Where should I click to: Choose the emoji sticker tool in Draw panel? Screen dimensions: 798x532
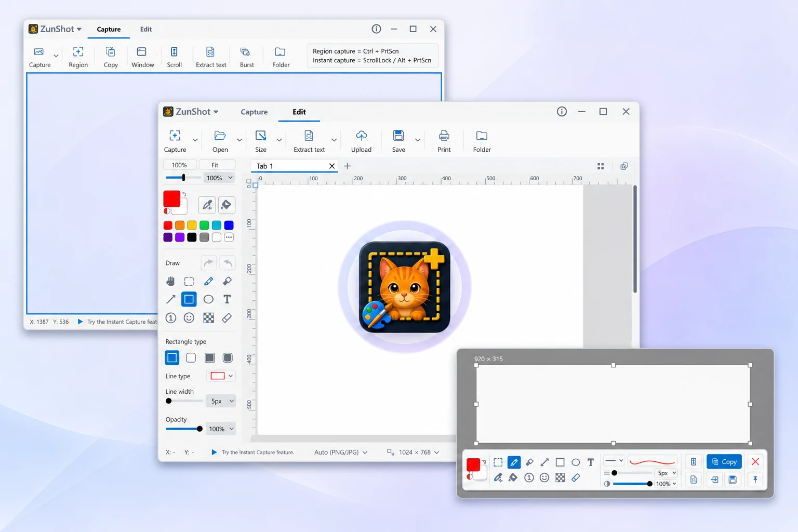pyautogui.click(x=189, y=318)
